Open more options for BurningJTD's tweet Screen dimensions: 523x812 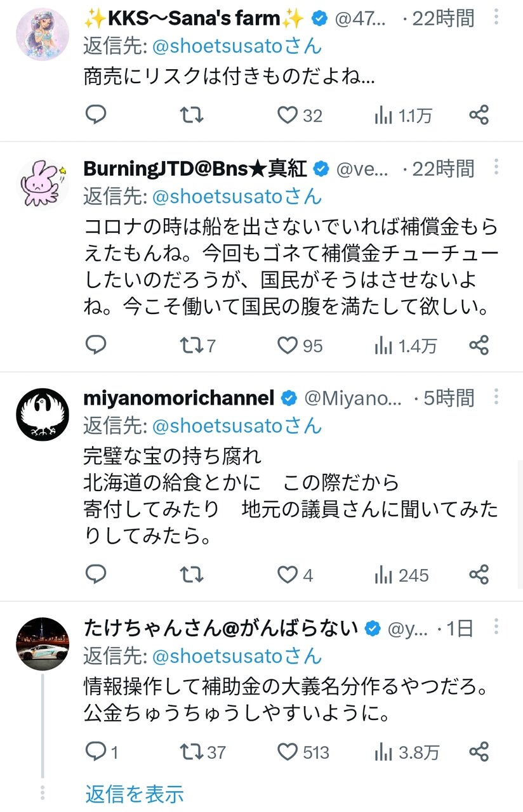coord(496,167)
